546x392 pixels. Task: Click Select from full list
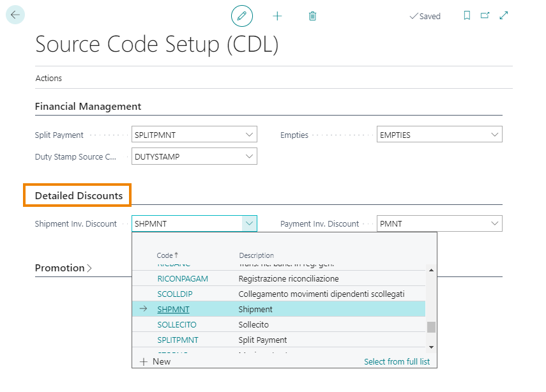pyautogui.click(x=397, y=361)
